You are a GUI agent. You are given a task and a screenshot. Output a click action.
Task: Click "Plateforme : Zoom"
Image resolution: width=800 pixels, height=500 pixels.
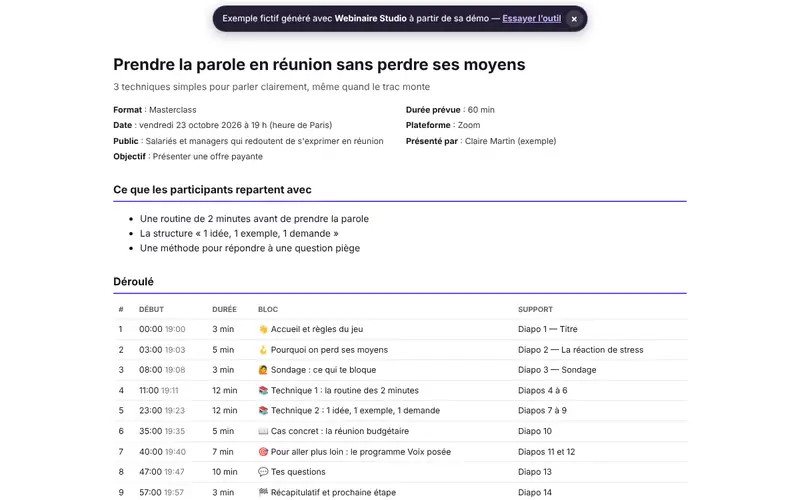pos(443,125)
